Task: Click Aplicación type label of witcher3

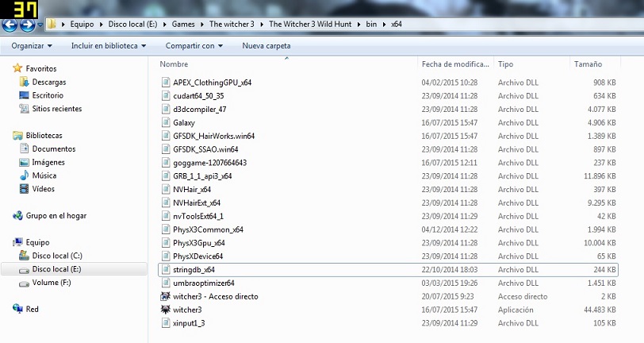Action: pos(516,310)
